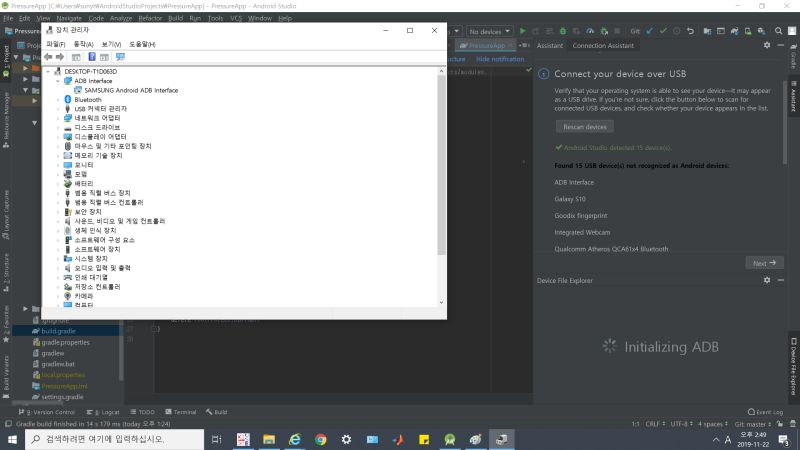
Task: Click the Git Rollback undo arrow icon
Action: pos(690,31)
